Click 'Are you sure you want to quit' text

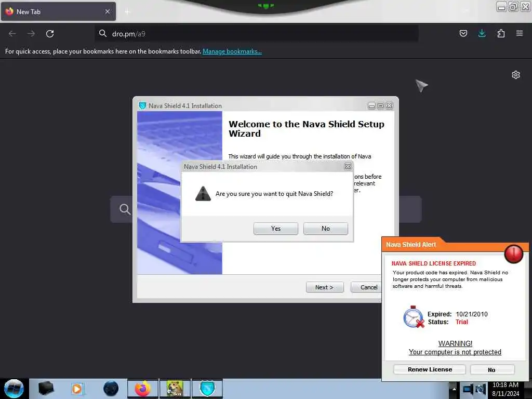274,194
